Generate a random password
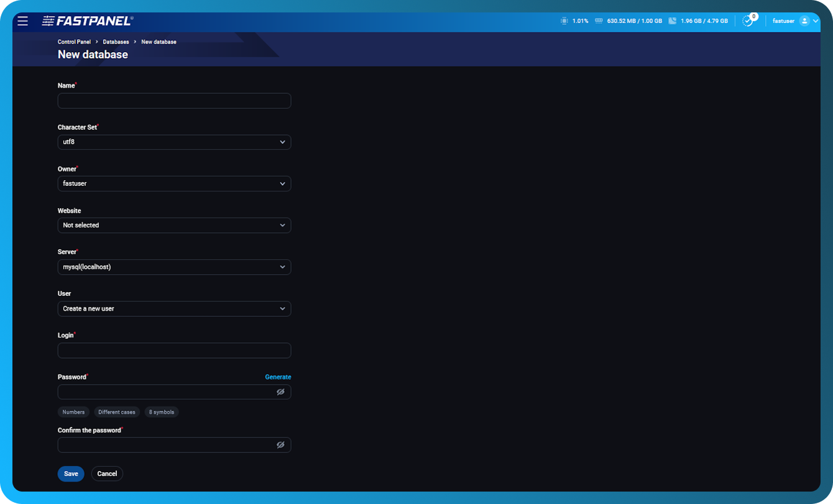This screenshot has height=504, width=833. coord(278,377)
